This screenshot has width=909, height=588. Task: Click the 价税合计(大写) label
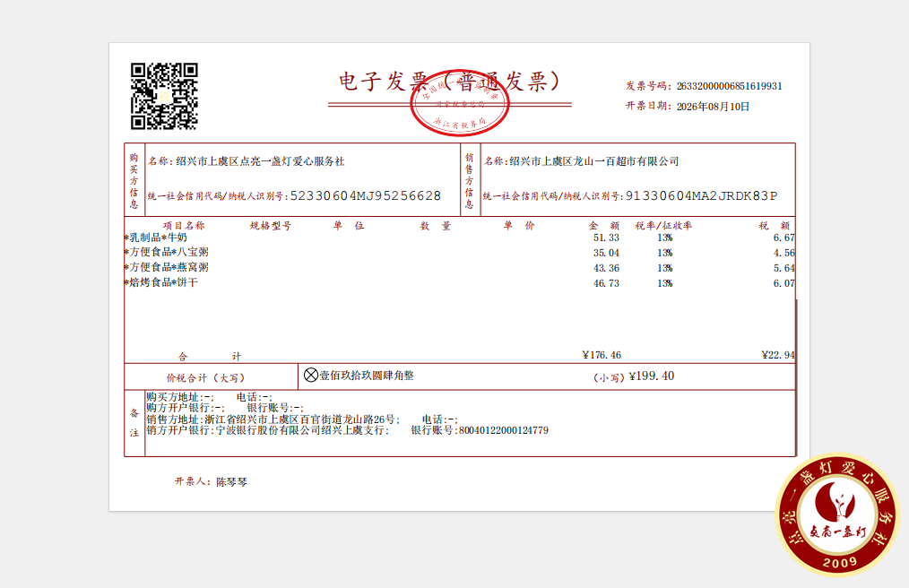click(205, 378)
